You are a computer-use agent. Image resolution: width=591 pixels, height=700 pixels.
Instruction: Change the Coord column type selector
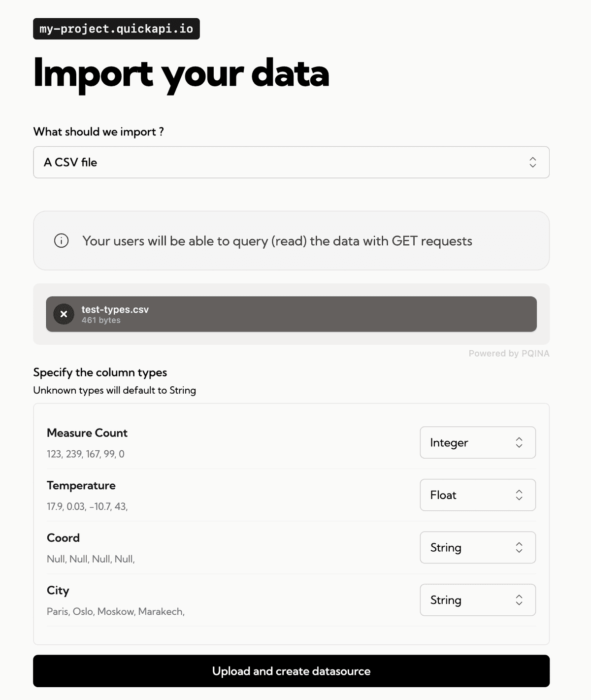point(477,547)
